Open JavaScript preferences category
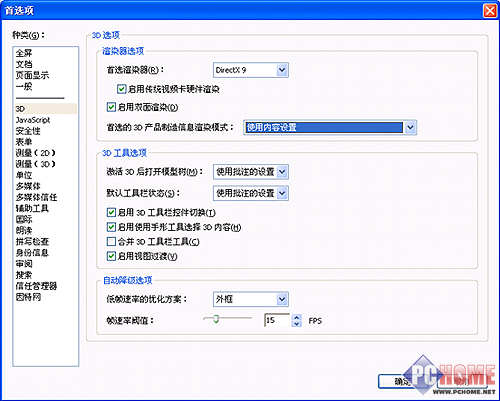 click(33, 120)
